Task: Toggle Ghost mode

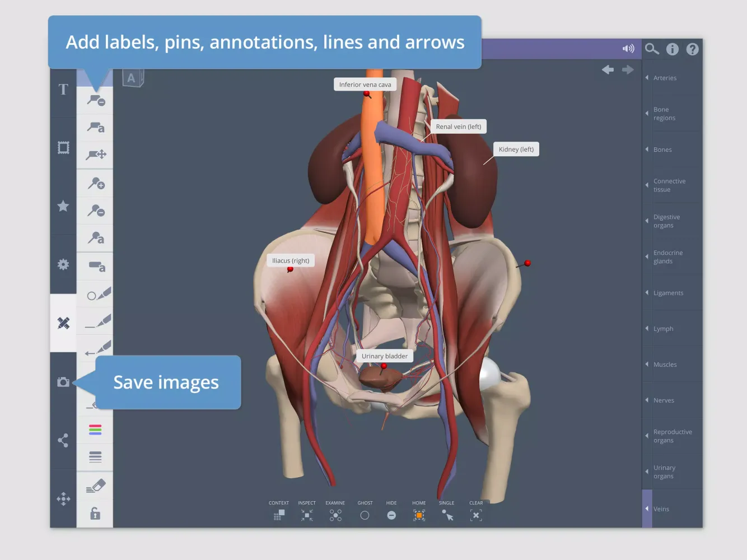Action: tap(365, 515)
